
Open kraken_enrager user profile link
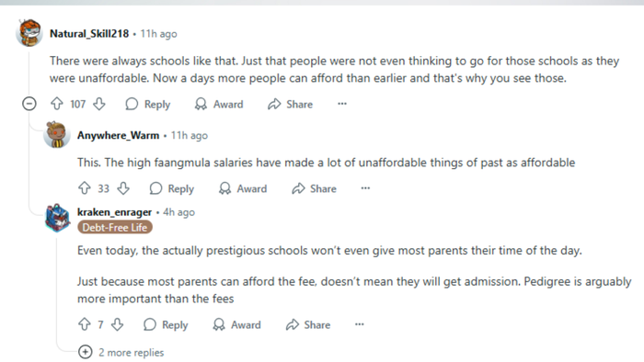click(x=115, y=212)
